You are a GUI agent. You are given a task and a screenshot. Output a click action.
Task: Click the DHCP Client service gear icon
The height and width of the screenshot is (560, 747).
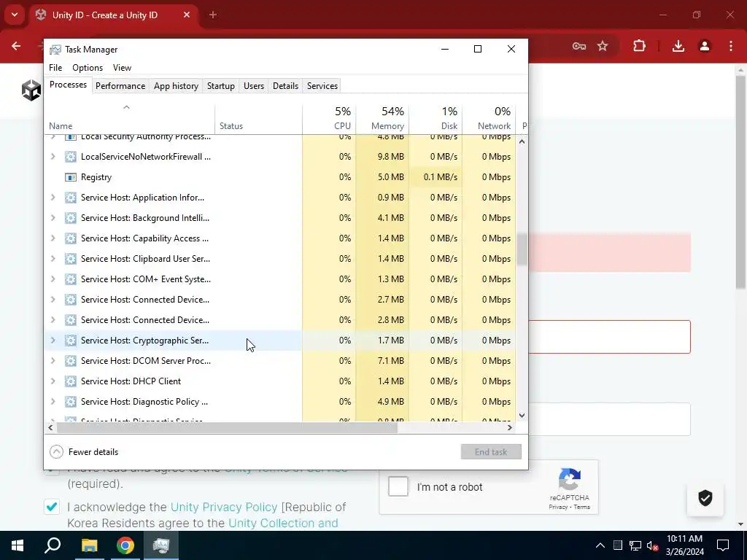tap(71, 381)
